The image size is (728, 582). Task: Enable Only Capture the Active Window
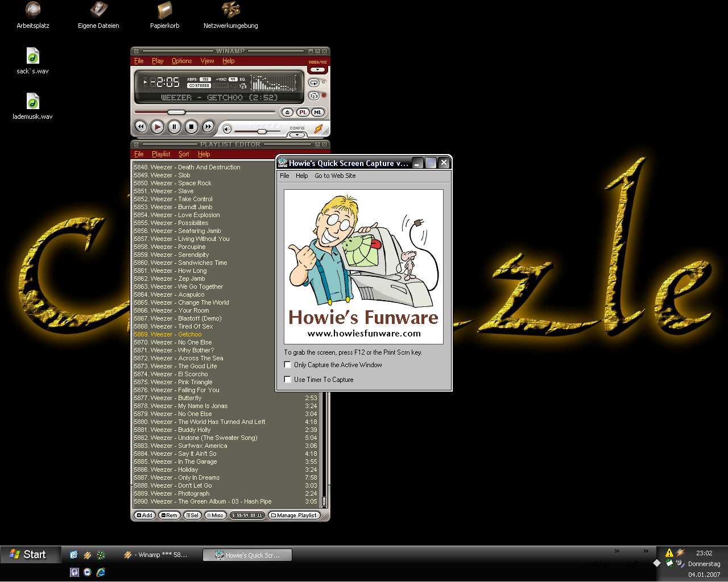[288, 365]
